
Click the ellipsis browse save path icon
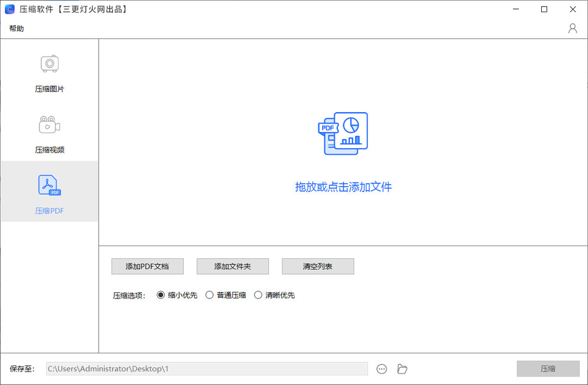(382, 369)
